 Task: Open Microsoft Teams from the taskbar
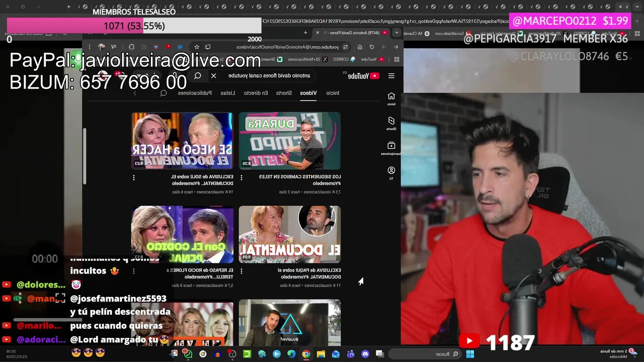click(x=351, y=354)
